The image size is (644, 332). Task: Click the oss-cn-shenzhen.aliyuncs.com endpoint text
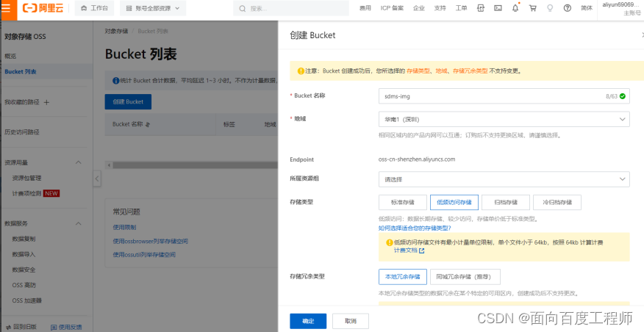click(x=416, y=159)
